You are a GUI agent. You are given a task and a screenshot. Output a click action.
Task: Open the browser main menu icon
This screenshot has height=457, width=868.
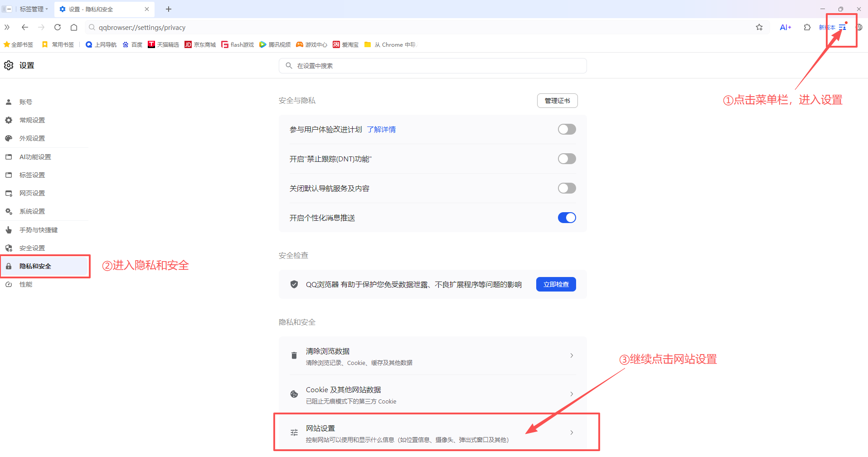click(x=842, y=27)
